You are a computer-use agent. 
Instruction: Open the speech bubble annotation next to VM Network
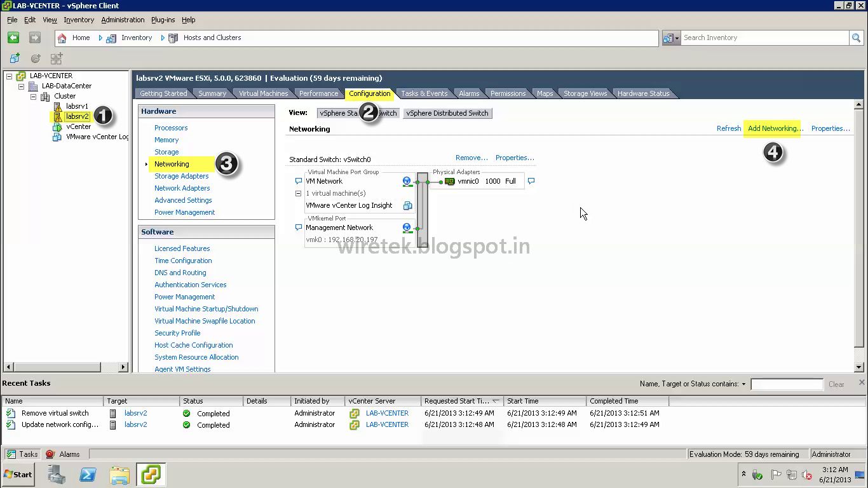coord(299,180)
